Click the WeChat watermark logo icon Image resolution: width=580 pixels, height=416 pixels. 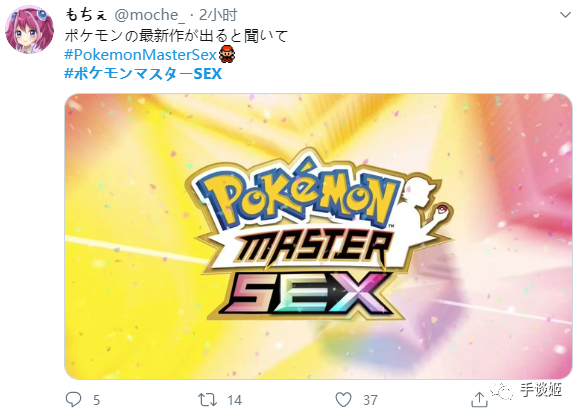coord(502,390)
